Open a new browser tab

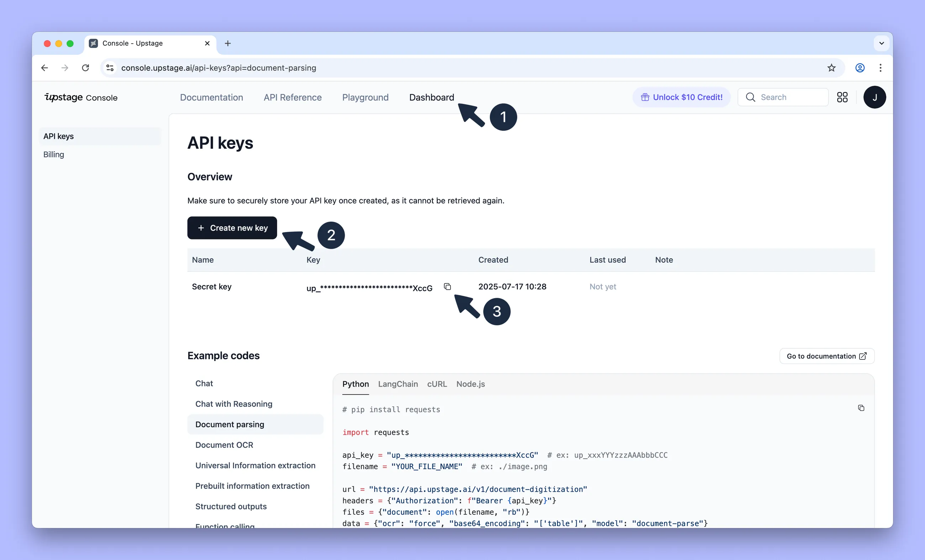tap(228, 43)
